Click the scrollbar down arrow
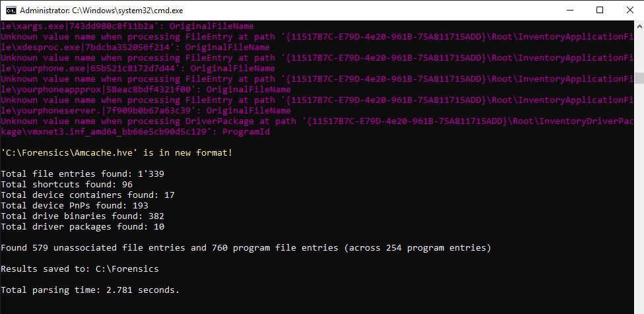This screenshot has width=644, height=314. pos(638,308)
